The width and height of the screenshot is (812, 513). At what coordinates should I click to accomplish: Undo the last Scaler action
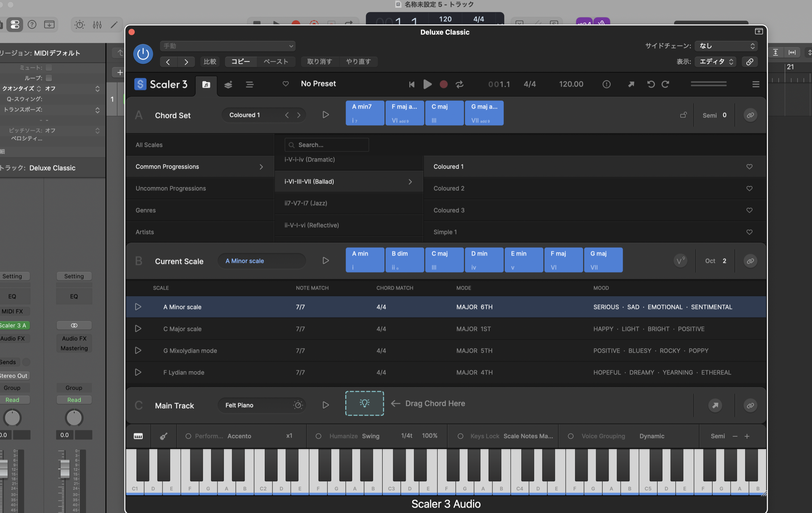point(651,85)
